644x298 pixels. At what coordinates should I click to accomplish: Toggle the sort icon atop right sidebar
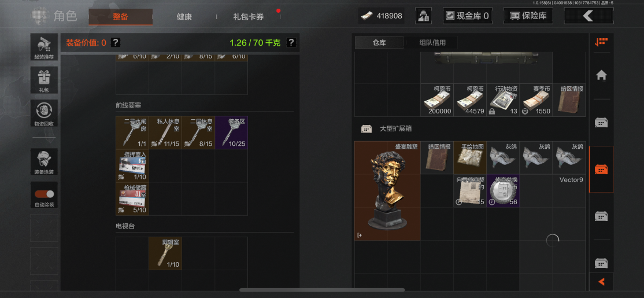click(x=601, y=42)
